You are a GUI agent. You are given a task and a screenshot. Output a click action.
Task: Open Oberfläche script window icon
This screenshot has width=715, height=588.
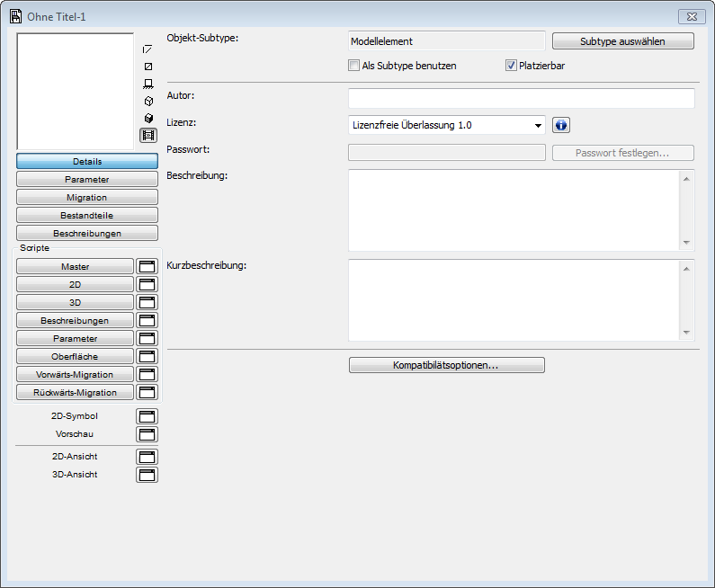tap(147, 356)
